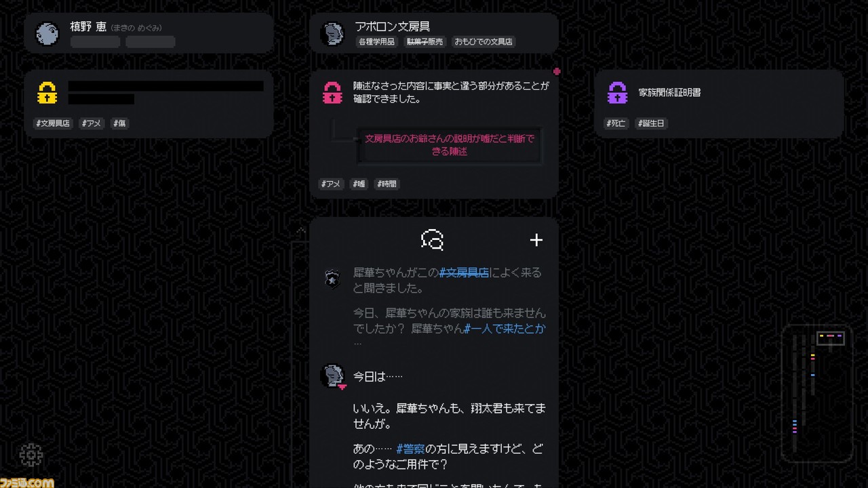Select the purple padlock on 家族関係証明書
The image size is (868, 488).
click(617, 93)
